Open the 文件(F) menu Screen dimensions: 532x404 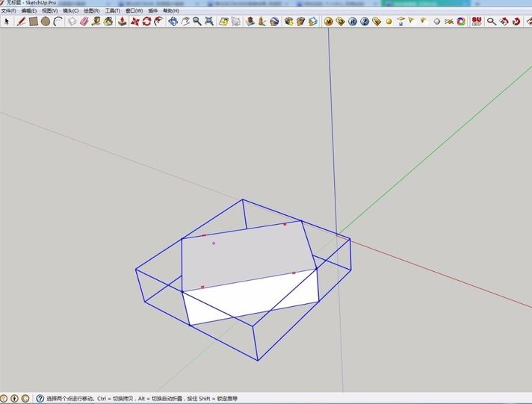tap(8, 11)
